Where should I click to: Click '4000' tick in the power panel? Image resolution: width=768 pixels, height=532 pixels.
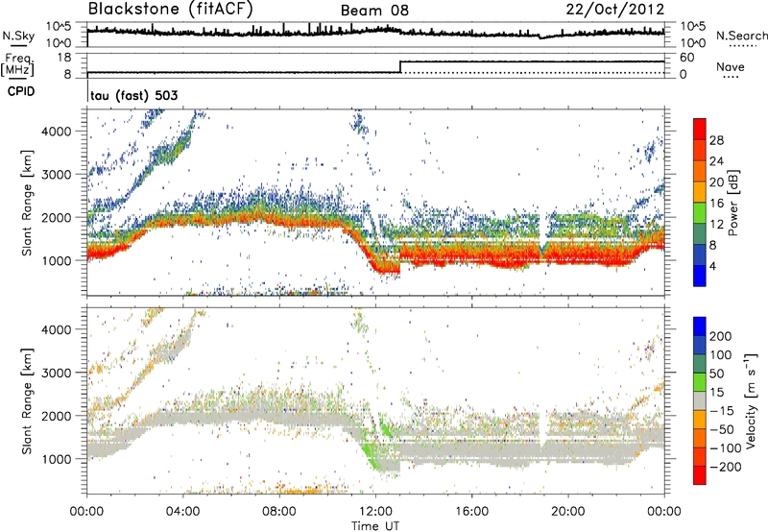click(x=56, y=132)
